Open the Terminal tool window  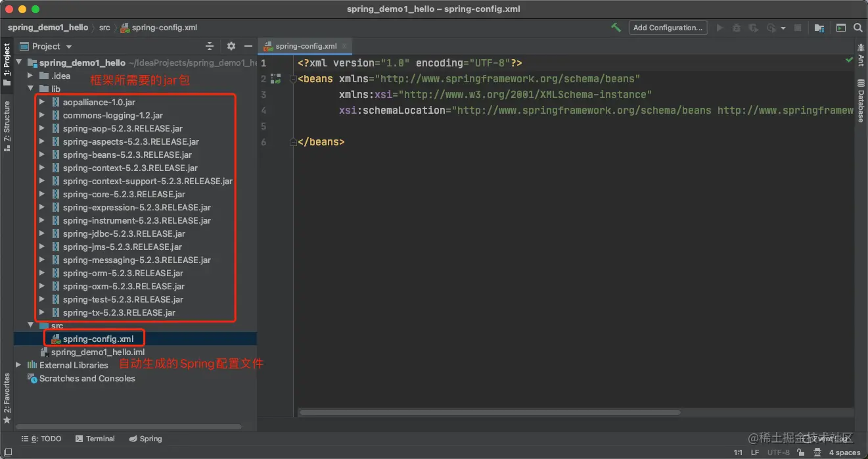tap(95, 439)
